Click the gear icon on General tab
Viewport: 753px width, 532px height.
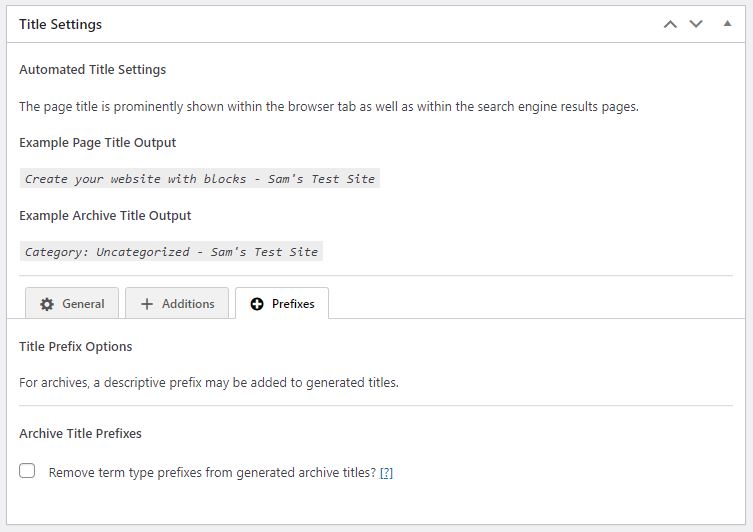(x=47, y=304)
